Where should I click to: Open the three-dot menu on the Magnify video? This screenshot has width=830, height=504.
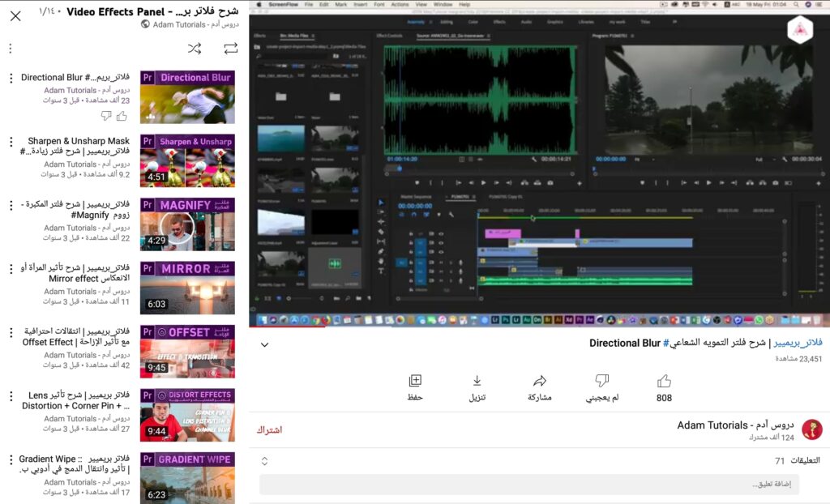coord(10,205)
